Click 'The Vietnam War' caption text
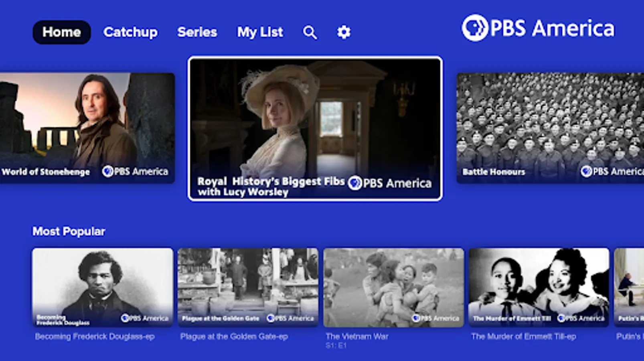 (357, 337)
